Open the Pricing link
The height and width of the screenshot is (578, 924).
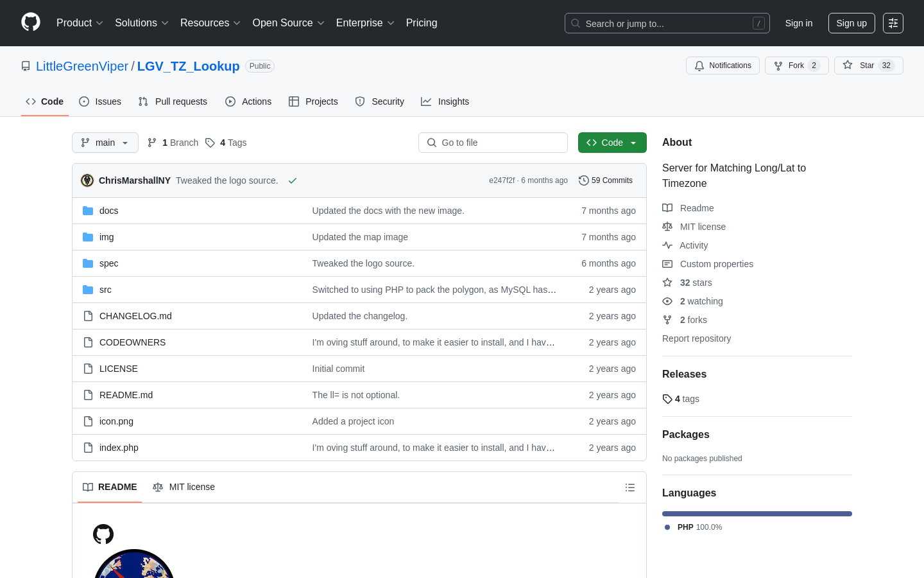tap(422, 23)
